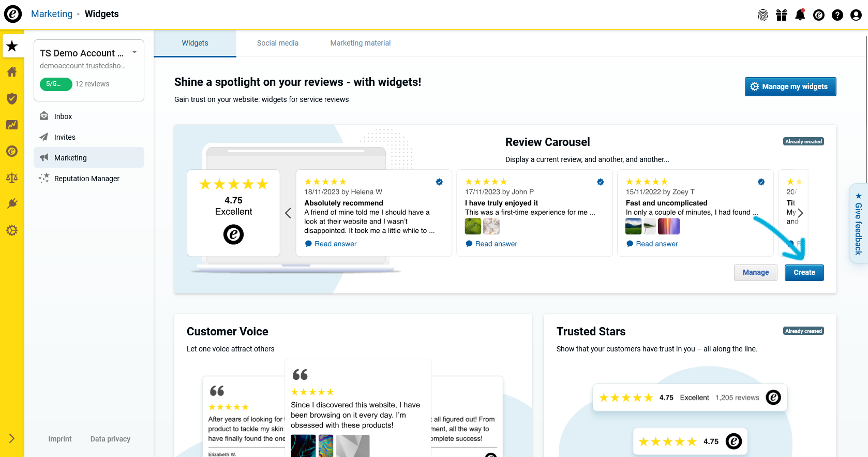868x457 pixels.
Task: Click Absolutely recommend review title
Action: [x=343, y=203]
